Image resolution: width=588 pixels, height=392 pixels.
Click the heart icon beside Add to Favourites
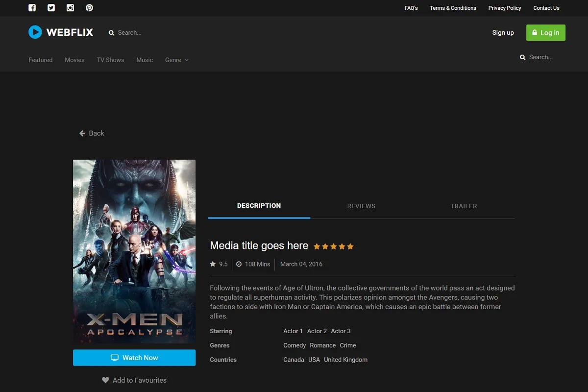coord(105,380)
